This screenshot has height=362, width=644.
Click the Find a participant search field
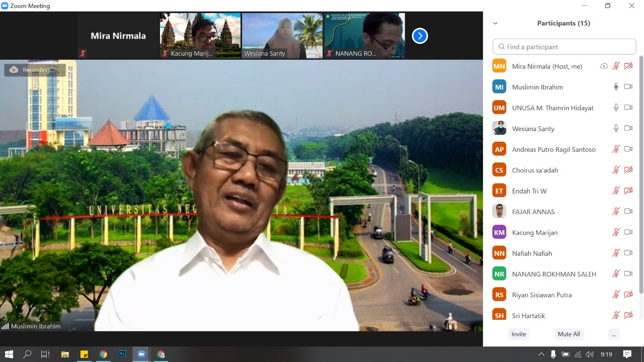point(565,47)
